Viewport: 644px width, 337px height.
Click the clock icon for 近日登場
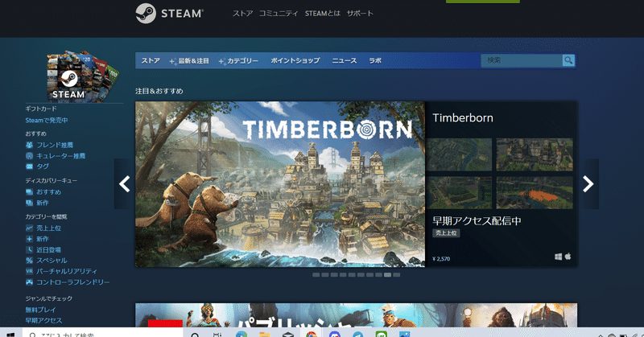point(29,249)
